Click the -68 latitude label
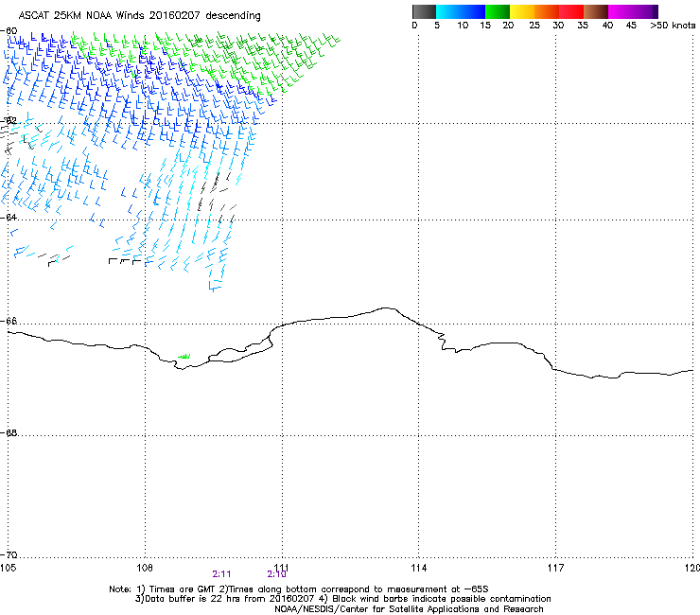The image size is (700, 615). [9, 433]
